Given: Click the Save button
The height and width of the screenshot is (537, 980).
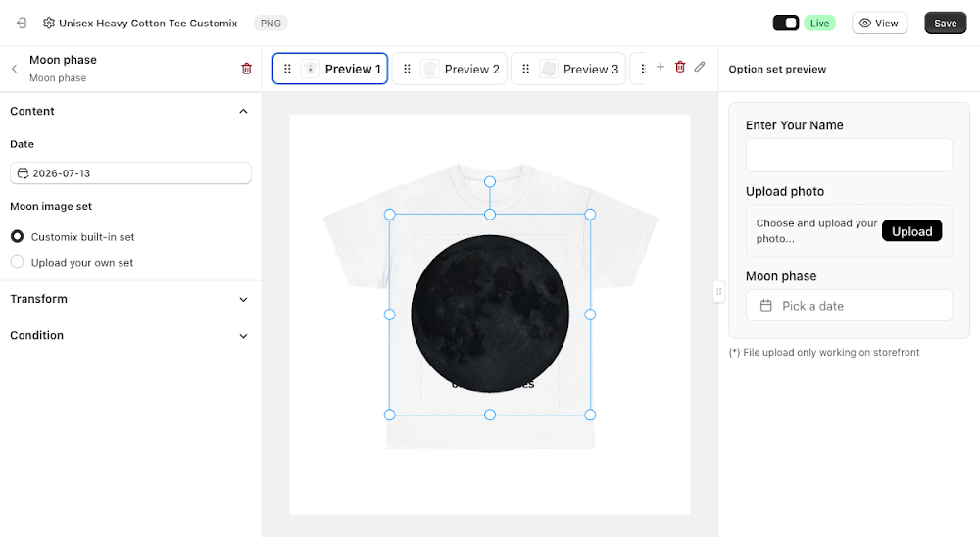Looking at the screenshot, I should point(945,24).
